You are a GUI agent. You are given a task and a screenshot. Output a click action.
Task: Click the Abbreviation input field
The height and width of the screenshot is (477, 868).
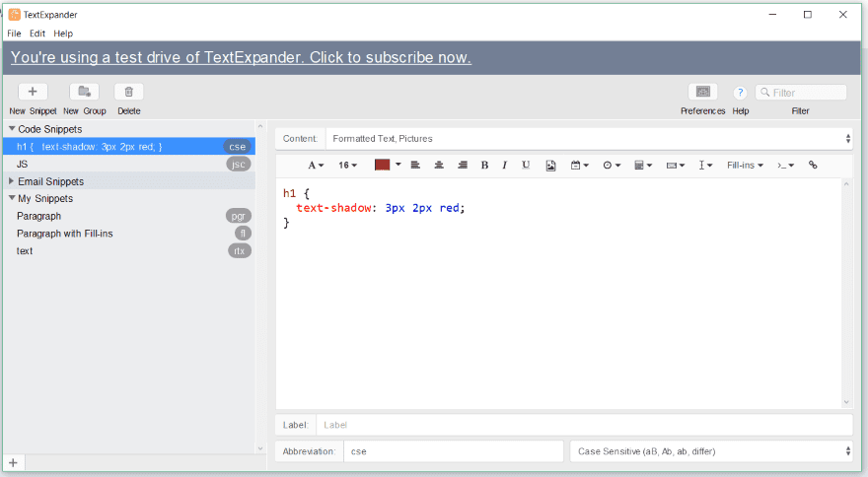[x=453, y=451]
